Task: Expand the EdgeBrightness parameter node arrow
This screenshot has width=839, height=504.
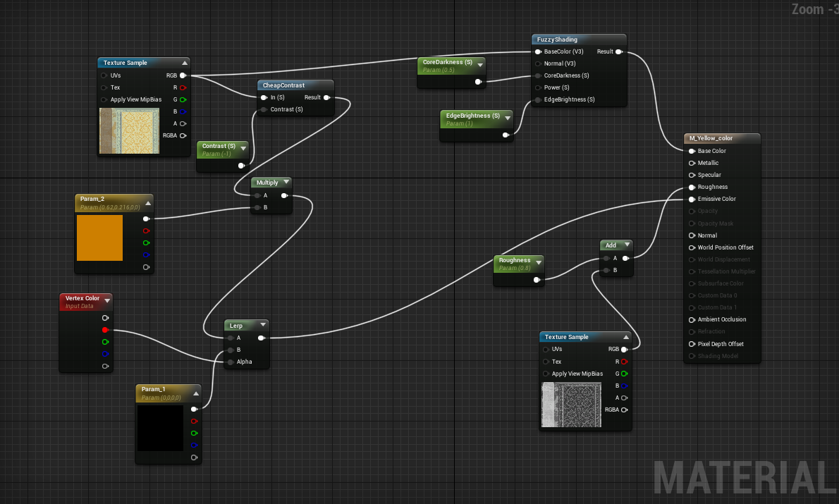Action: 507,118
